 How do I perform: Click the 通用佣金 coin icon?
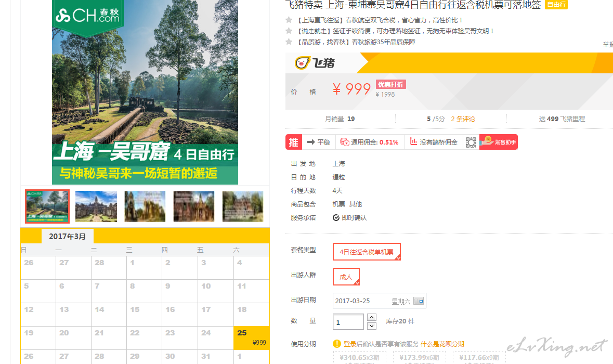[344, 142]
